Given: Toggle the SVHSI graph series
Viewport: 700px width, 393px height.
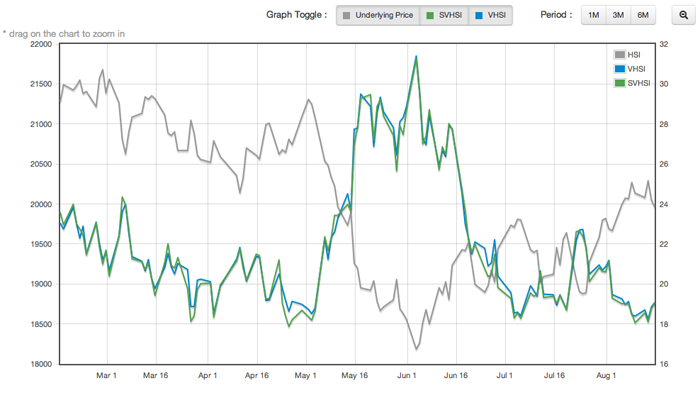Looking at the screenshot, I should 444,15.
